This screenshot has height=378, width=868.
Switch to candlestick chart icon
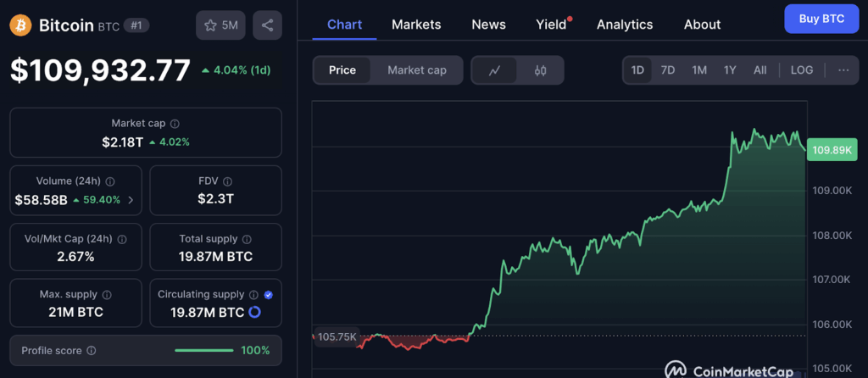[540, 70]
